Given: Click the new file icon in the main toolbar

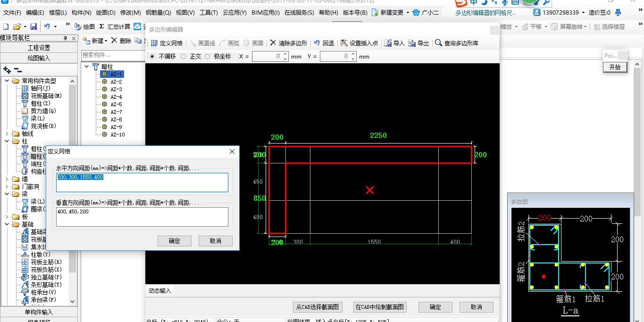Looking at the screenshot, I should click(6, 27).
